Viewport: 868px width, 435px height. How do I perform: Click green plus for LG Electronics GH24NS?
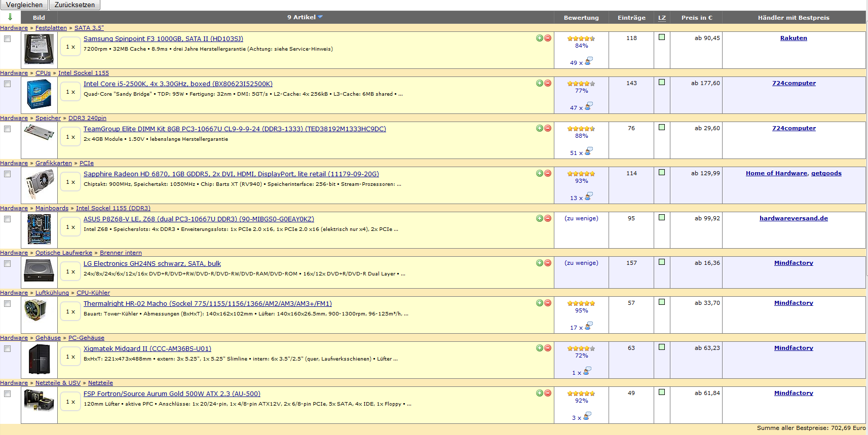(540, 263)
